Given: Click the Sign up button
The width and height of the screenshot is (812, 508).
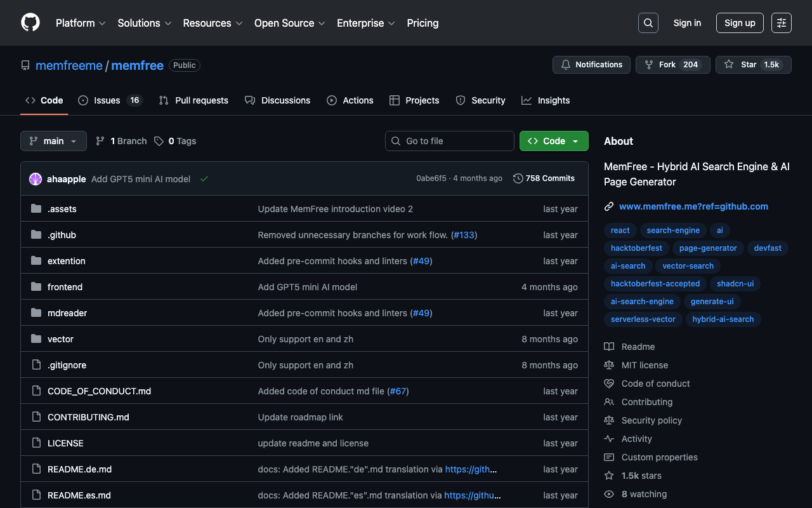Looking at the screenshot, I should click(x=739, y=23).
